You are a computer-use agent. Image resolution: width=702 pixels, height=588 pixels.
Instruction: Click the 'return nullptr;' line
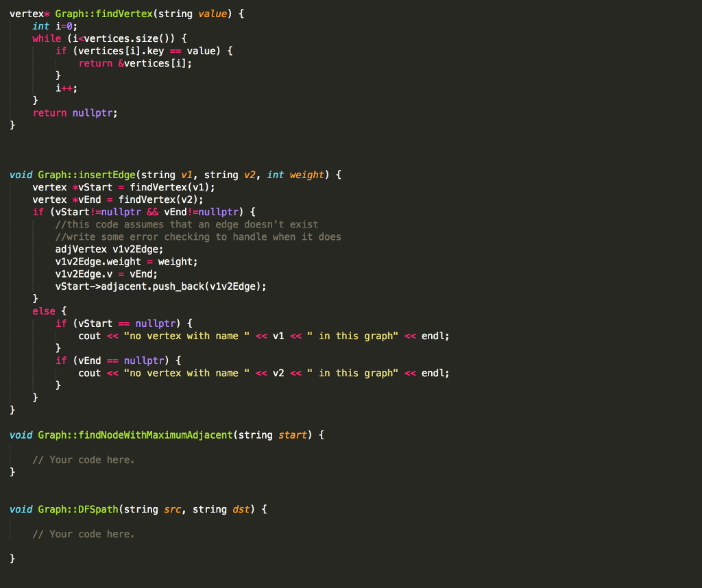click(75, 113)
